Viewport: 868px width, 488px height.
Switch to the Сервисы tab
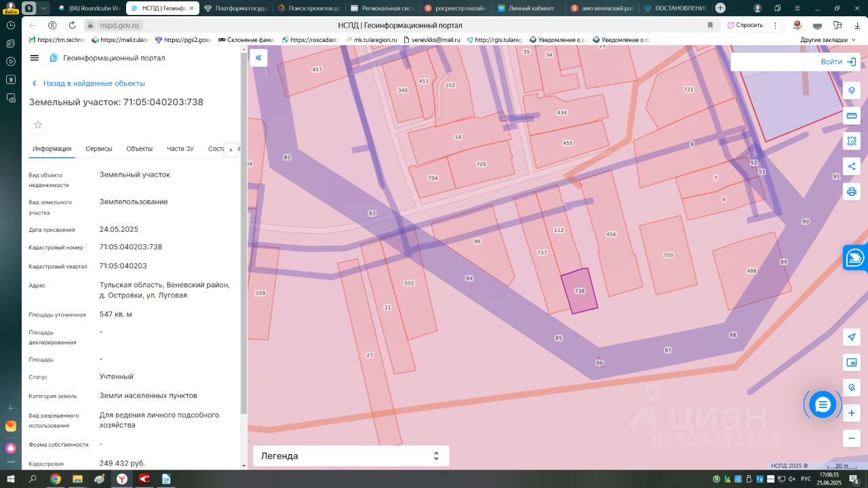point(99,149)
